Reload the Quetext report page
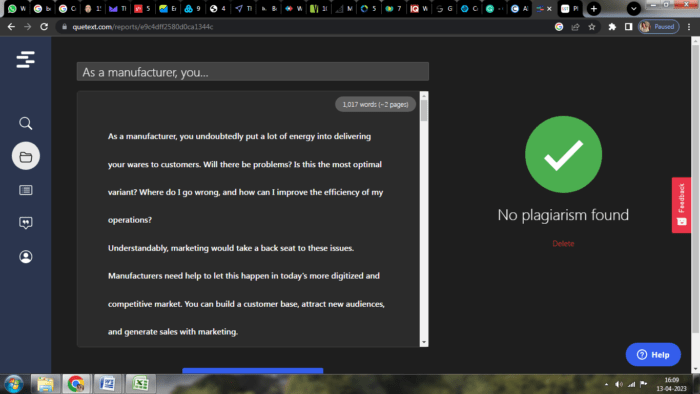Screen dimensions: 700x394 point(44,27)
